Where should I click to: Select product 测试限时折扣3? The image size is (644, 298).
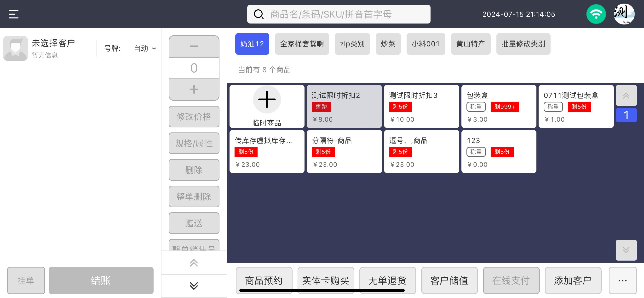pyautogui.click(x=421, y=107)
